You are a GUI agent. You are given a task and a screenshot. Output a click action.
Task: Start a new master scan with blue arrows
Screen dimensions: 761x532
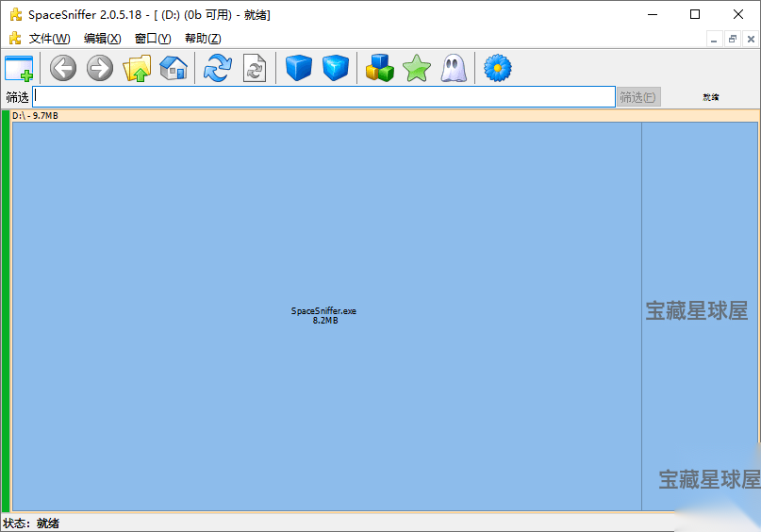218,68
